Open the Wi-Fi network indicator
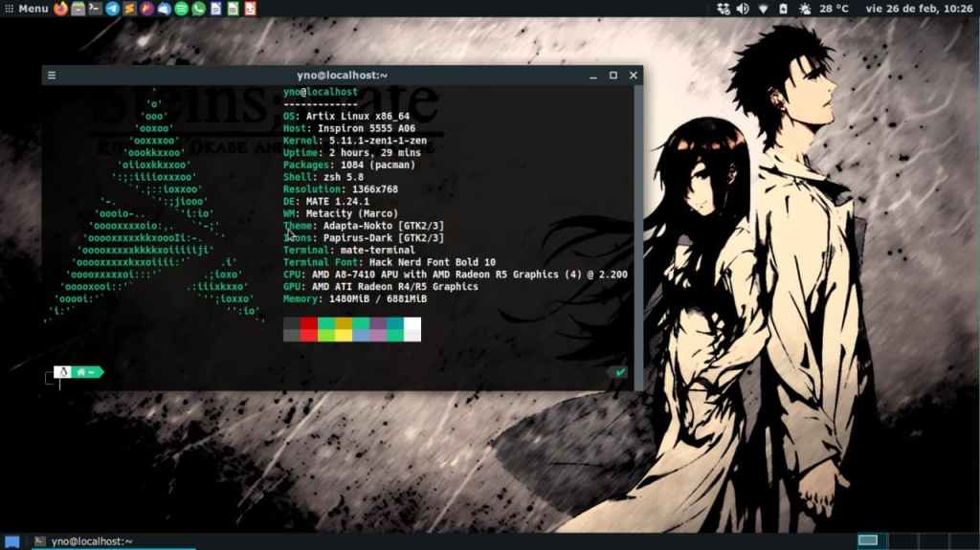This screenshot has width=980, height=550. 763,9
